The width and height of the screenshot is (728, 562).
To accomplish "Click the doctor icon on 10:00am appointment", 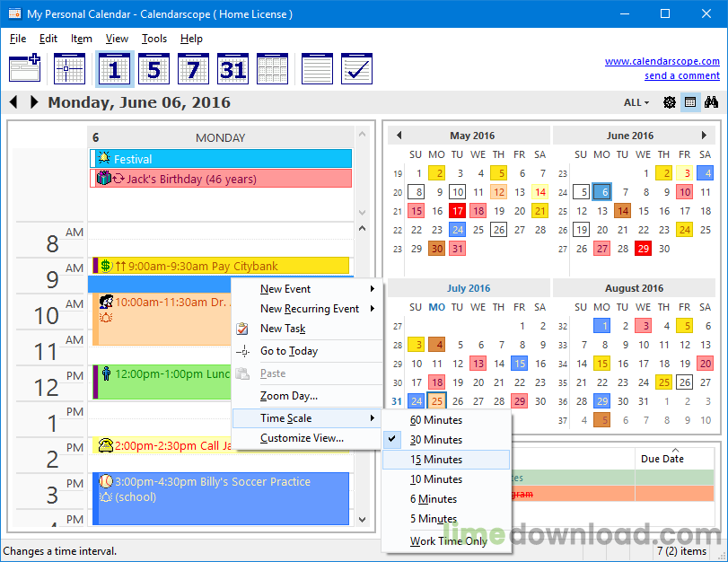I will pos(106,302).
